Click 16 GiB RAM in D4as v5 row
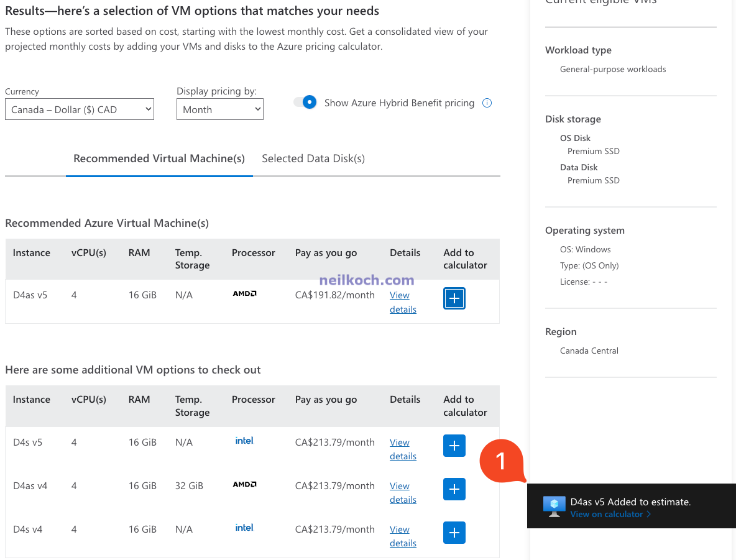The height and width of the screenshot is (560, 736). click(142, 295)
